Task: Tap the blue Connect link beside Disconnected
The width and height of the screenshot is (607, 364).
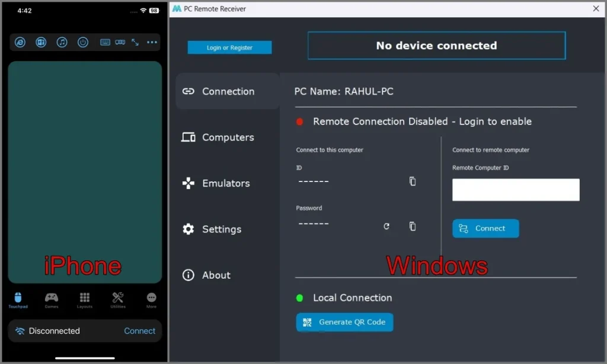Action: coord(139,331)
